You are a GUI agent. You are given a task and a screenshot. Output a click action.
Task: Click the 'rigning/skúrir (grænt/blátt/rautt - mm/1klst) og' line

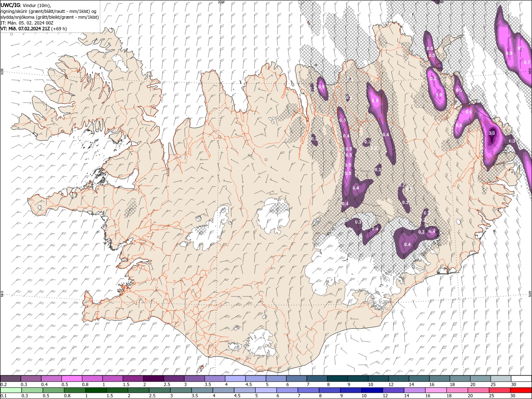[x=49, y=11]
